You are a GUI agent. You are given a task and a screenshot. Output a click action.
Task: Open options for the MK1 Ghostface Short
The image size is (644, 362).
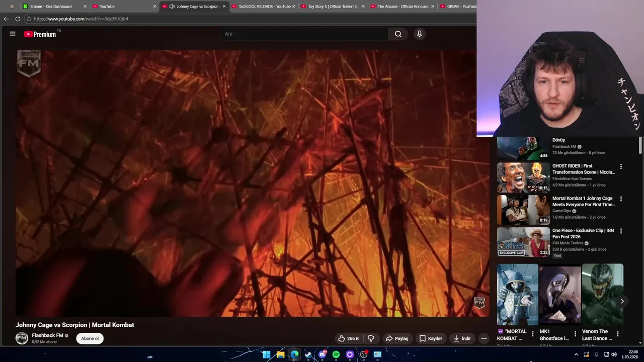[575, 334]
